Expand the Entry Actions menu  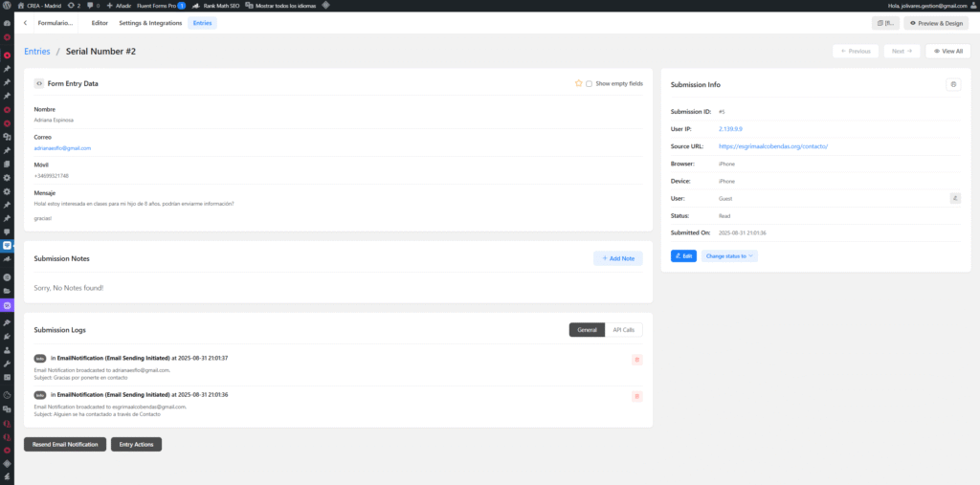click(137, 444)
